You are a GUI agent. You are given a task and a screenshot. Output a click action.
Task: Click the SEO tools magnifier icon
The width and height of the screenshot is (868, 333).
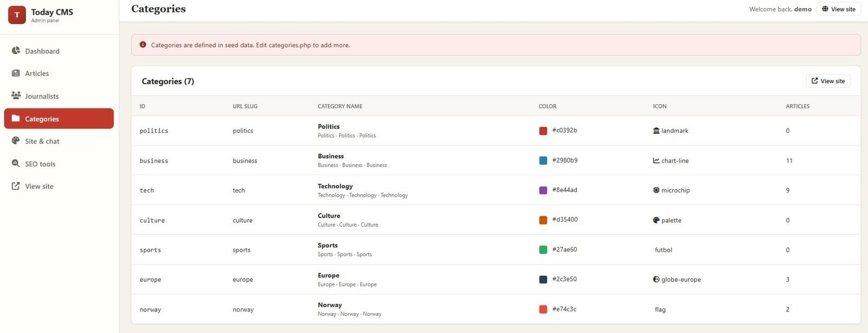click(x=16, y=163)
